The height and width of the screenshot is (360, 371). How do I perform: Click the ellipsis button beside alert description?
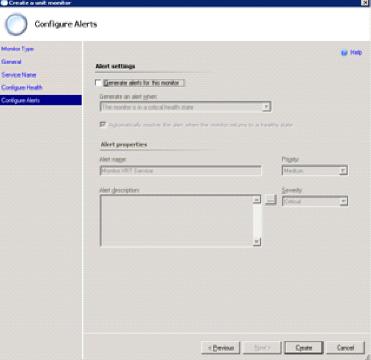pyautogui.click(x=271, y=200)
